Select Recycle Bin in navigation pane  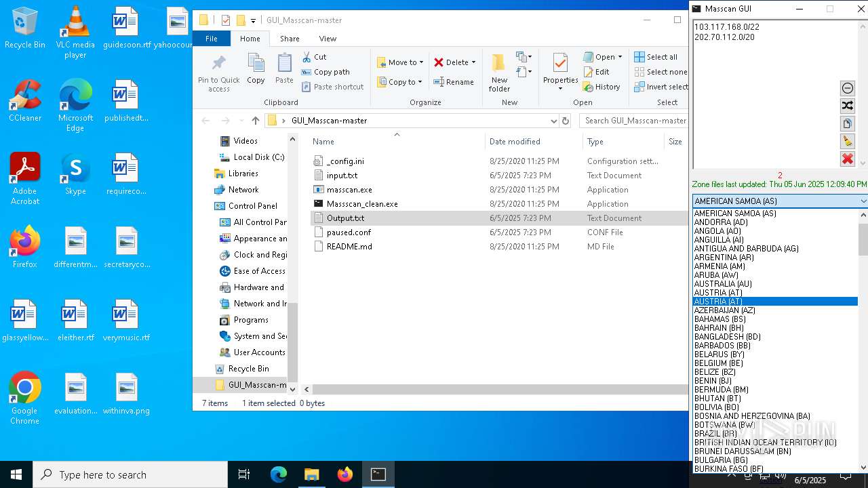(248, 369)
